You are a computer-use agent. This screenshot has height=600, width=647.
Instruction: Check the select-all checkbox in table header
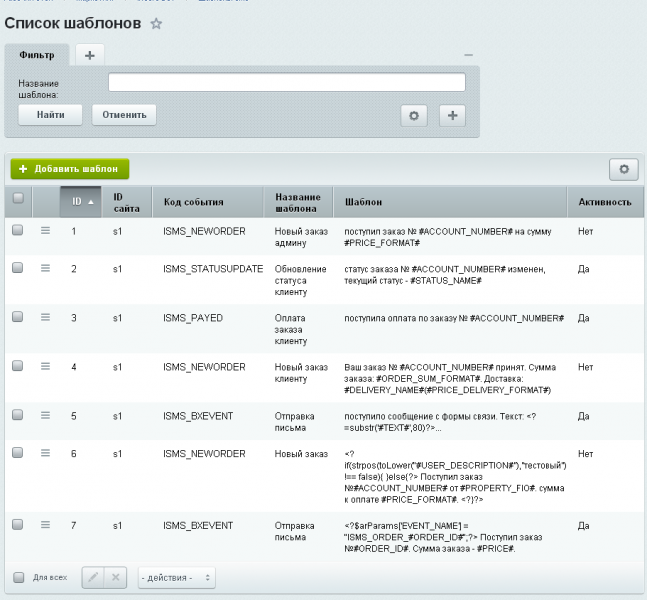pyautogui.click(x=17, y=199)
